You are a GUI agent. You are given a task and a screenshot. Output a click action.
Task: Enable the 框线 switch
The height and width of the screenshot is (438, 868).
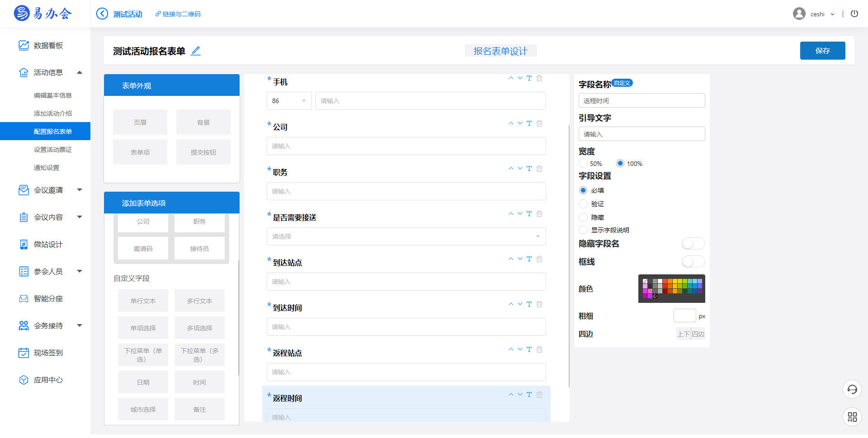693,262
